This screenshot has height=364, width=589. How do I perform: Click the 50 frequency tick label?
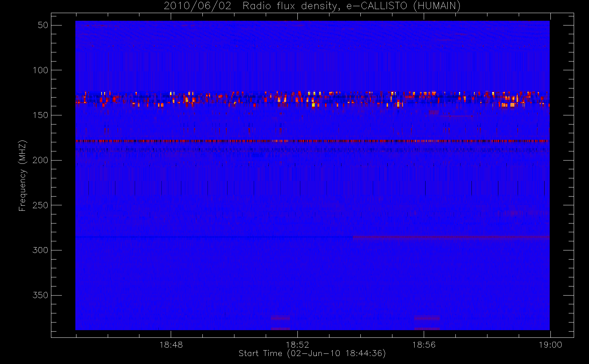click(43, 25)
